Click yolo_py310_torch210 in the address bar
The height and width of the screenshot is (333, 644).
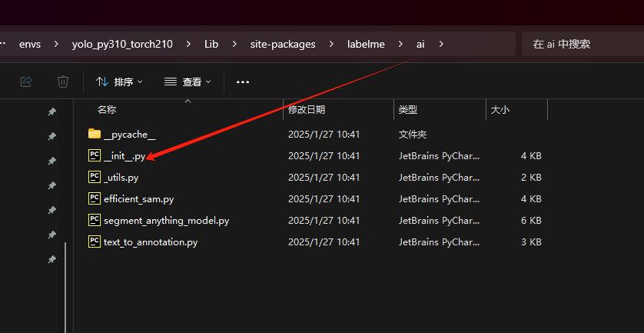tap(122, 44)
